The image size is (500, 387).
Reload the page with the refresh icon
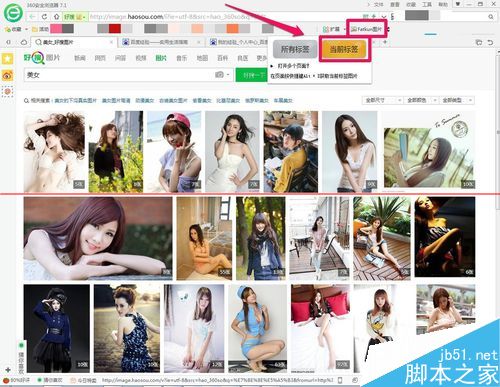45,16
